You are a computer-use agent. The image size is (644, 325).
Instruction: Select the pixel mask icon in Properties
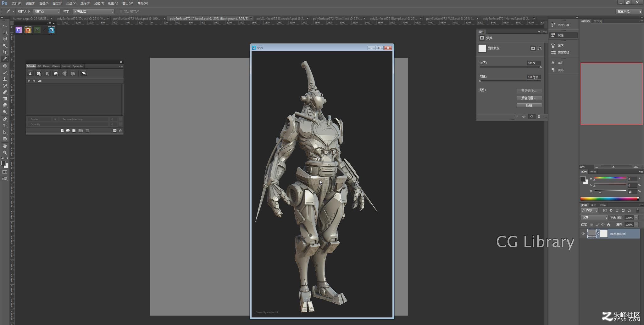click(x=533, y=48)
